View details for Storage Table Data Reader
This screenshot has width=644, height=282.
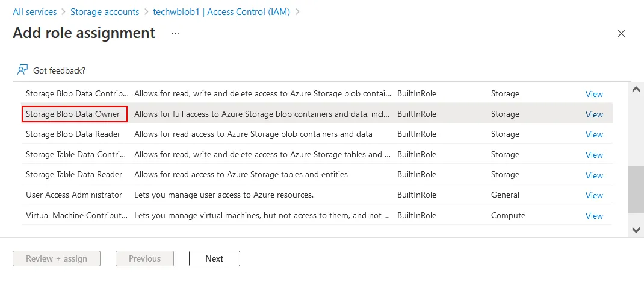[594, 175]
